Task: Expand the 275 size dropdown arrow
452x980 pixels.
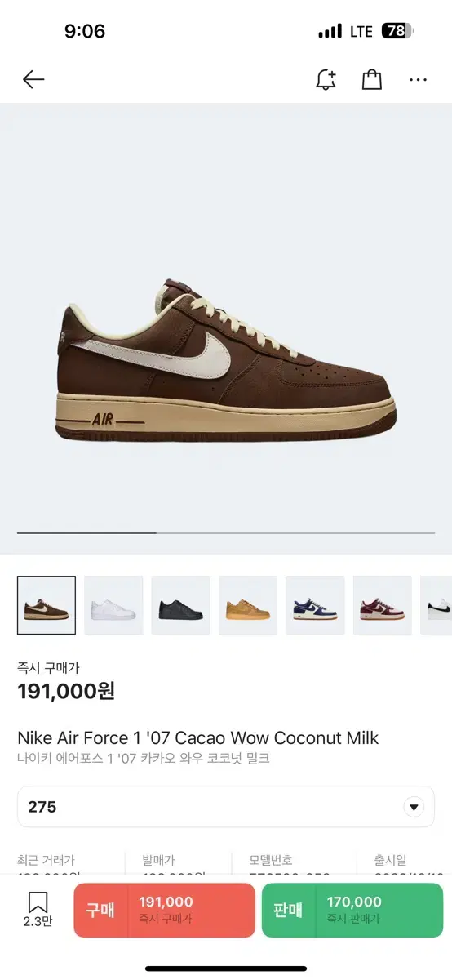Action: pos(414,807)
